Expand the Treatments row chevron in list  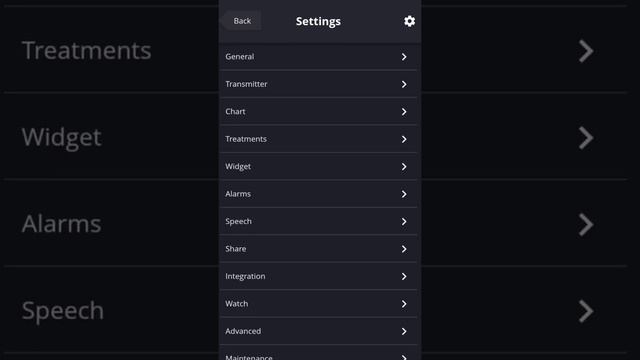click(404, 139)
